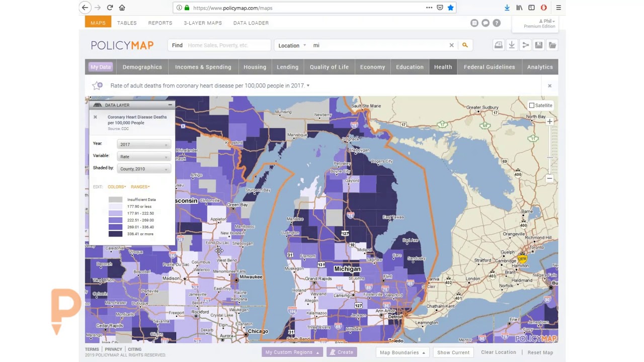The image size is (644, 362).
Task: Close the data description bar
Action: 549,85
